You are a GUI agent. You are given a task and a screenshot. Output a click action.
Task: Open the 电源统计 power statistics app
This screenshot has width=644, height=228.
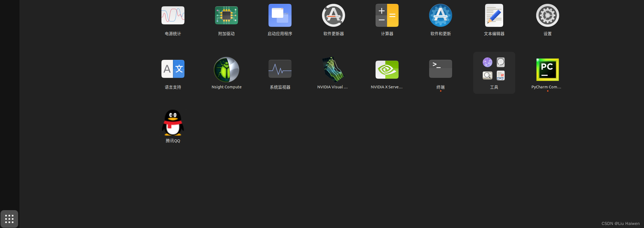coord(173,15)
